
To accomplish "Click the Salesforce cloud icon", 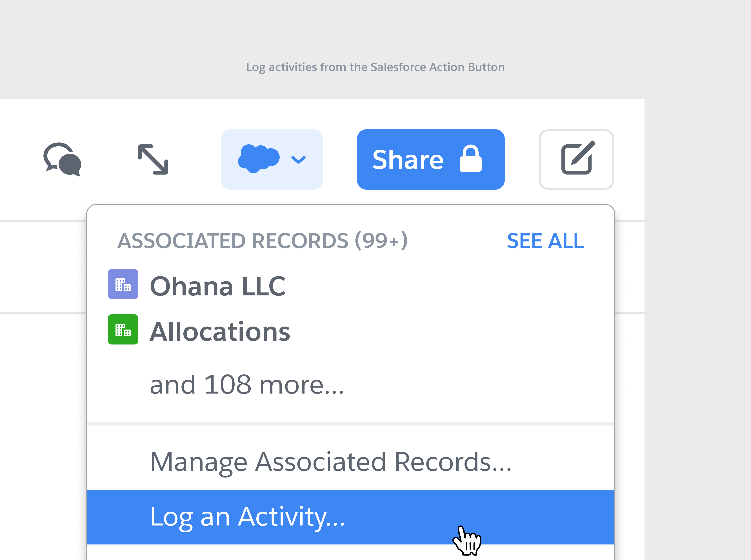I will click(259, 159).
